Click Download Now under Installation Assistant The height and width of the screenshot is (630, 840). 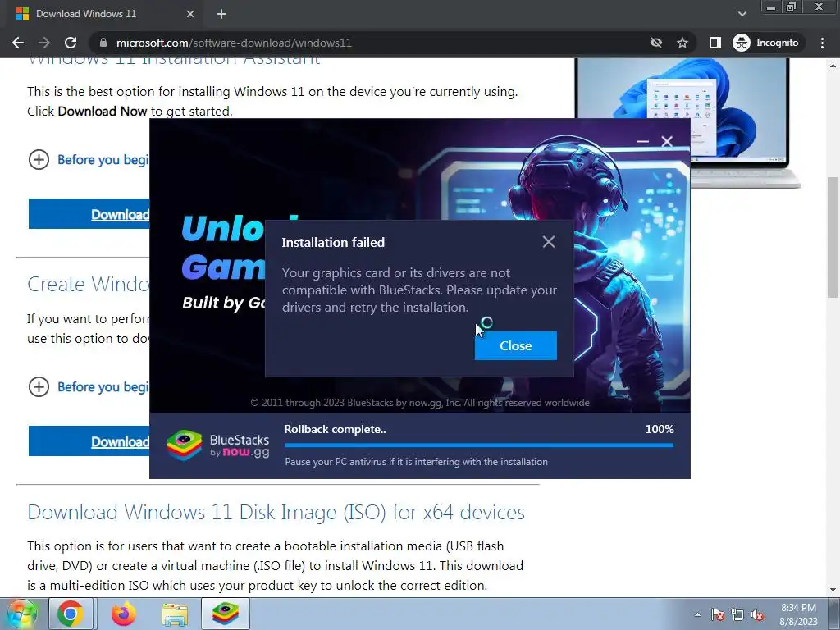click(x=89, y=214)
